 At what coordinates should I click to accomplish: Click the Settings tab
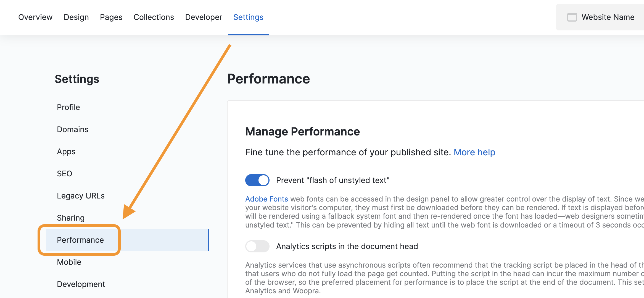pos(248,17)
